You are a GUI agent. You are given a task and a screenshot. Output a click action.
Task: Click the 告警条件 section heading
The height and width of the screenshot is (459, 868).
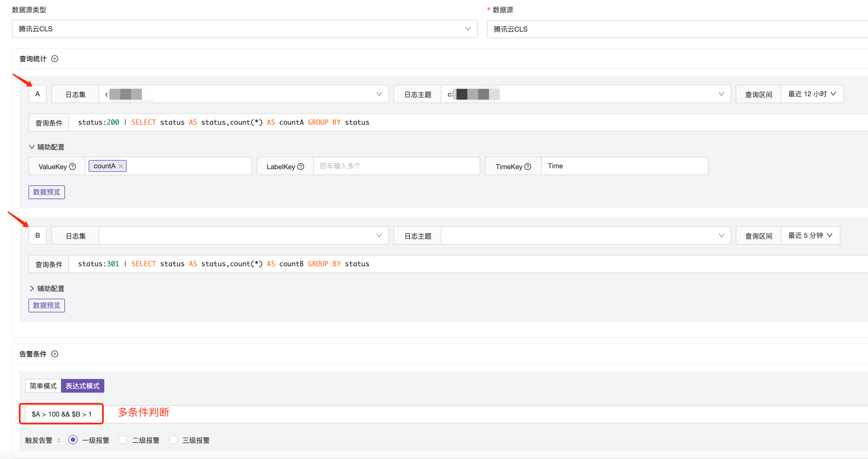(x=33, y=354)
